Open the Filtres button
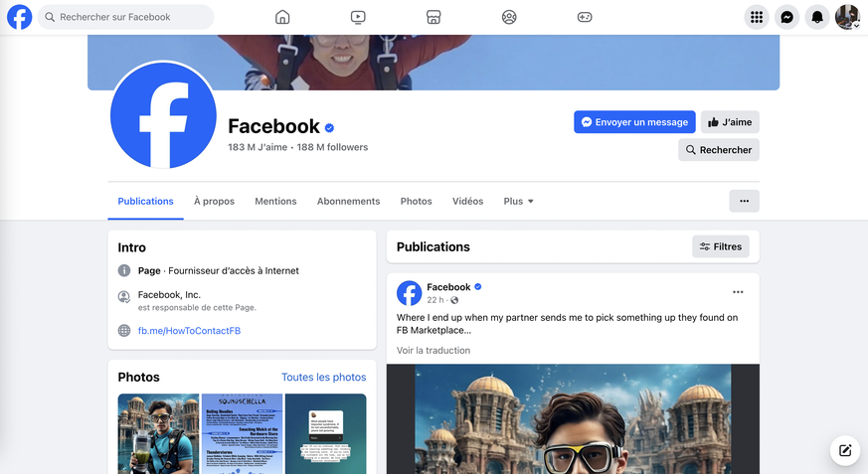The width and height of the screenshot is (868, 474). (720, 246)
